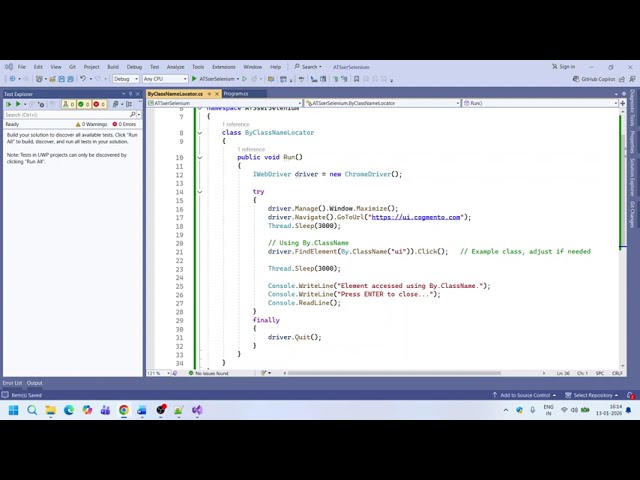Click the group-by icon in Test Explorer
The height and width of the screenshot is (480, 640).
tap(129, 104)
